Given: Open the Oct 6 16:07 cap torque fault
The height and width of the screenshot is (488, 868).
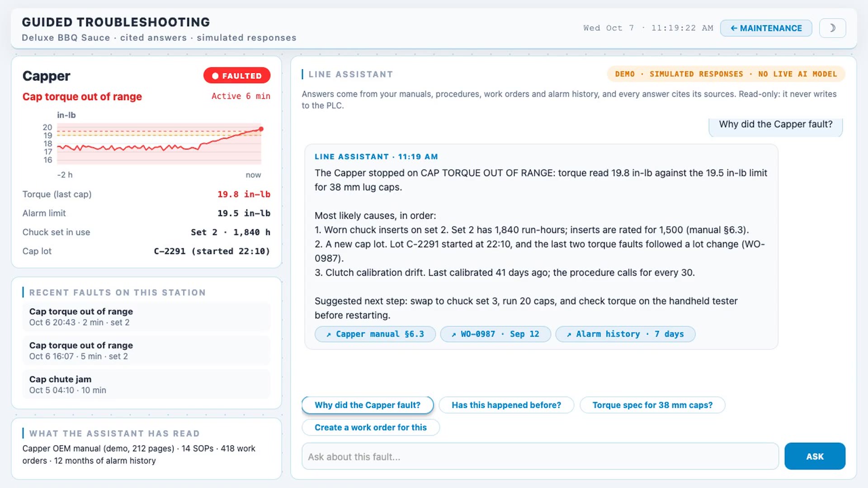Looking at the screenshot, I should 146,350.
